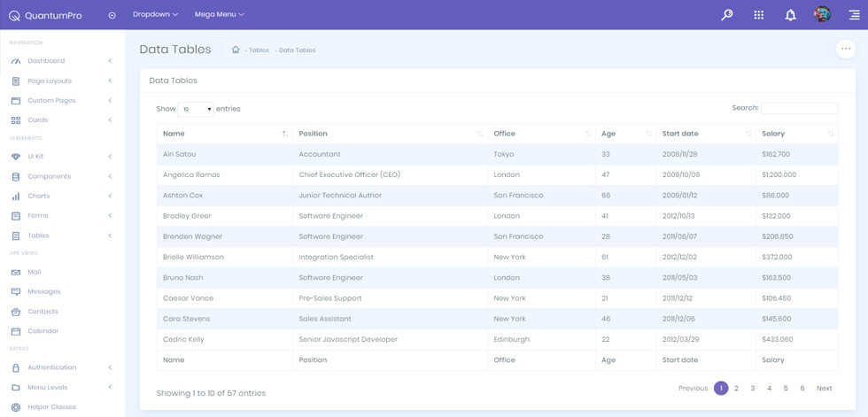Viewport: 868px width, 417px height.
Task: Click the Next pagination button
Action: [825, 389]
